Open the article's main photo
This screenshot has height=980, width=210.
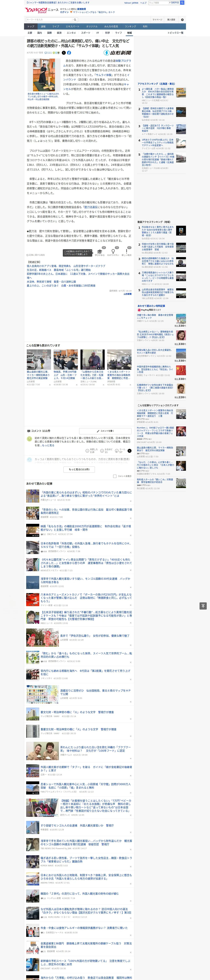[44, 75]
